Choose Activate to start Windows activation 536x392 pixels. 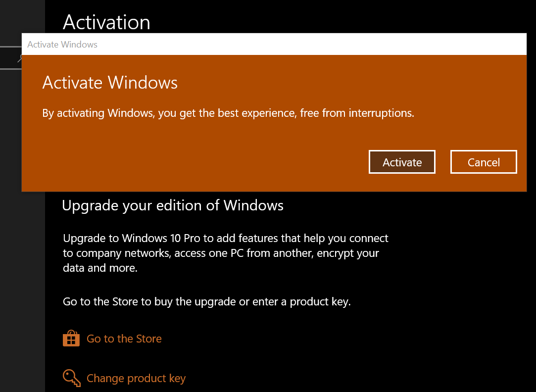pos(402,162)
